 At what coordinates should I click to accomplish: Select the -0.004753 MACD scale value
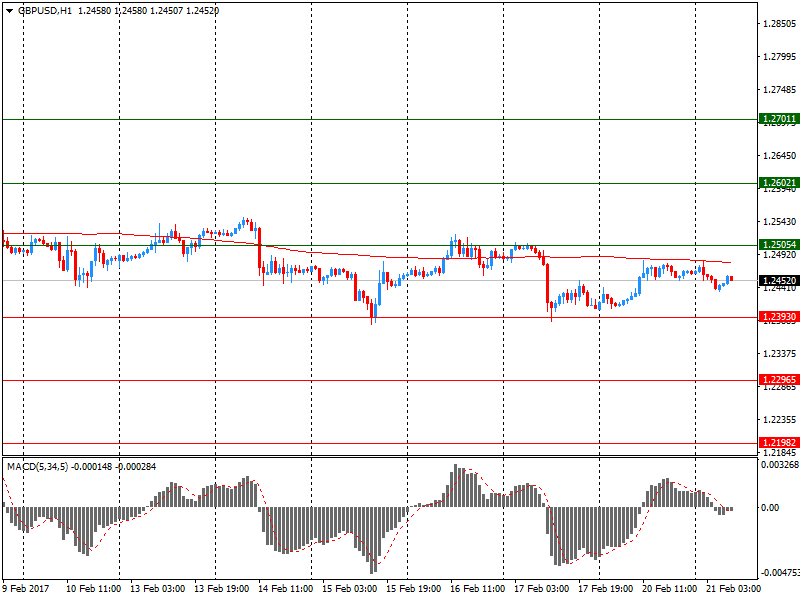point(780,572)
